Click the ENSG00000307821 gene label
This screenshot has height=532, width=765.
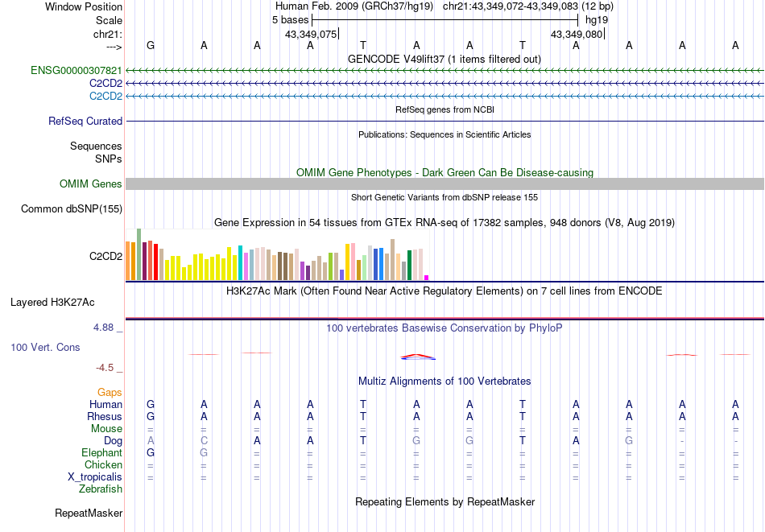point(76,70)
